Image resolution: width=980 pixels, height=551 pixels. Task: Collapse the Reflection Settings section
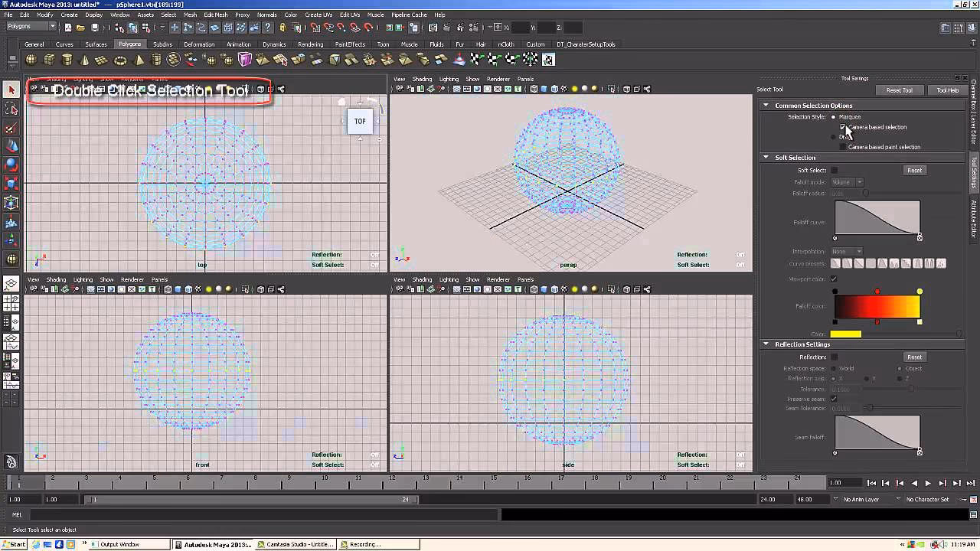tap(766, 344)
